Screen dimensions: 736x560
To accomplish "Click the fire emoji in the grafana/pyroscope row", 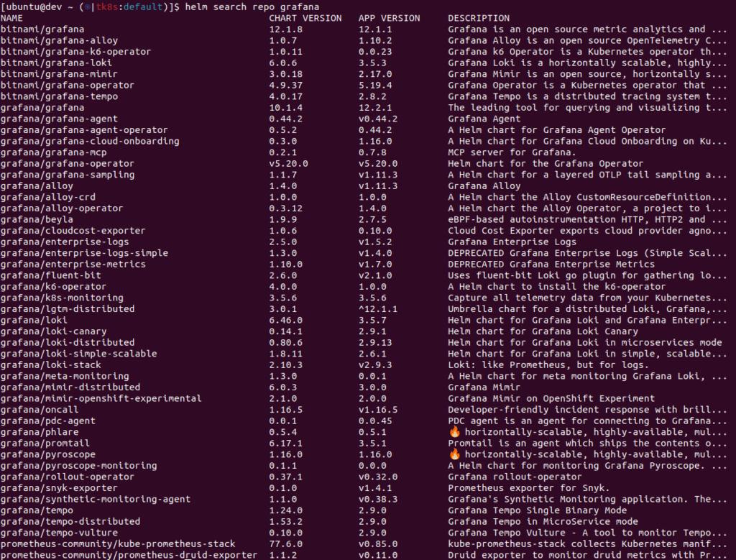I will [454, 454].
